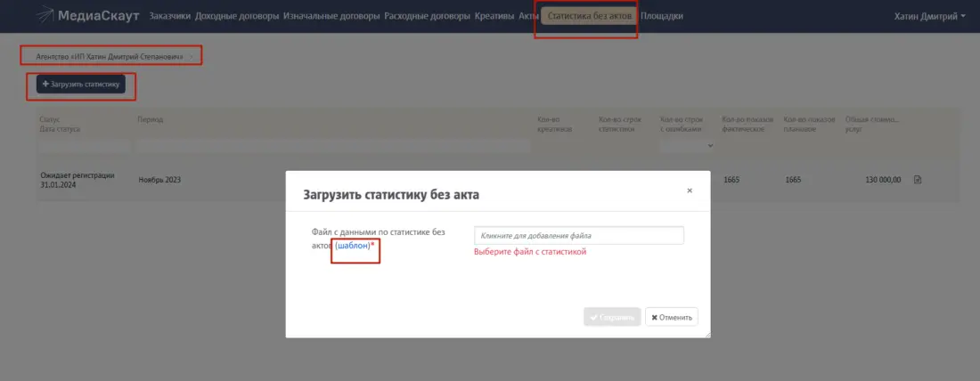Click the Кол-во креативов column header

tap(555, 125)
